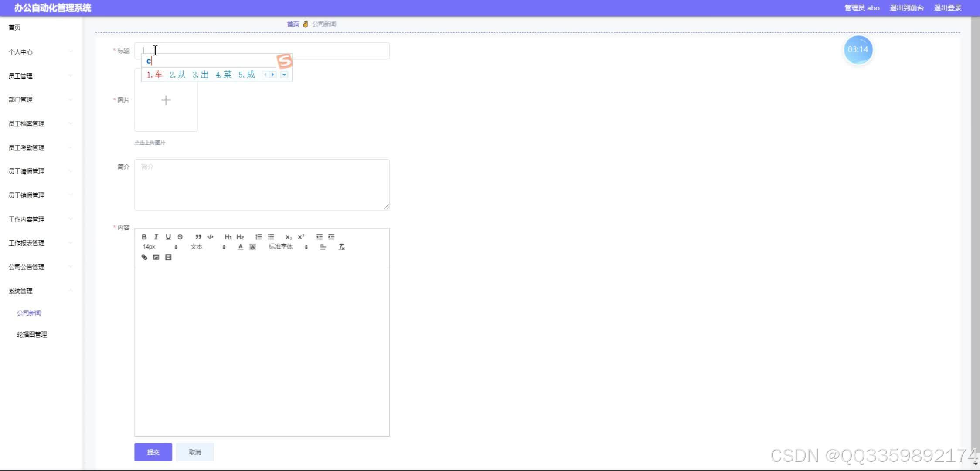
Task: Insert a blockquote in the editor
Action: pyautogui.click(x=198, y=237)
